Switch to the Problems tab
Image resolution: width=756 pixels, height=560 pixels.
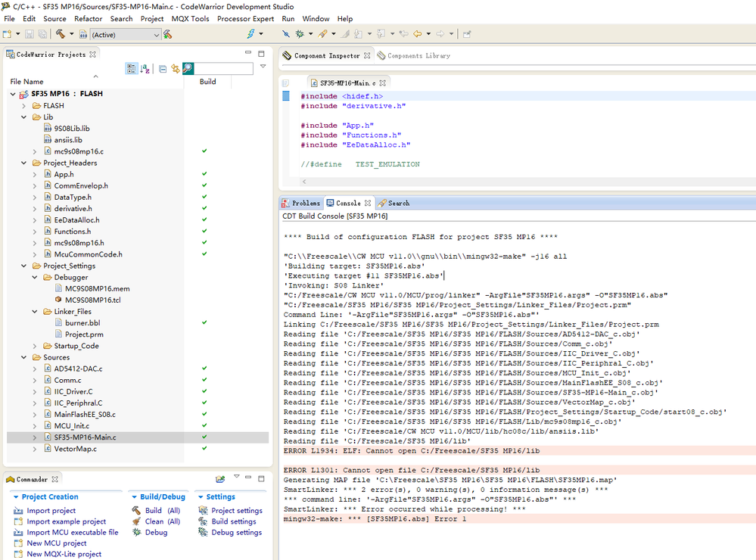click(x=301, y=203)
